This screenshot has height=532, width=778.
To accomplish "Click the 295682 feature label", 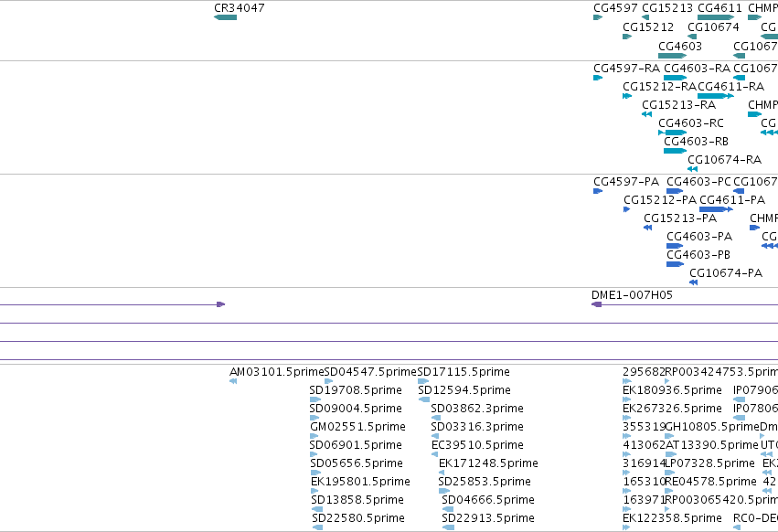I will coord(644,372).
